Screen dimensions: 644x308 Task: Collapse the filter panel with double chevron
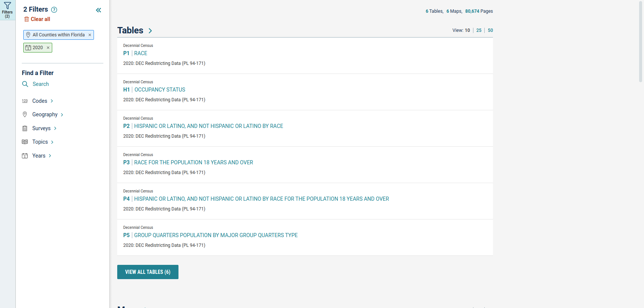[98, 10]
